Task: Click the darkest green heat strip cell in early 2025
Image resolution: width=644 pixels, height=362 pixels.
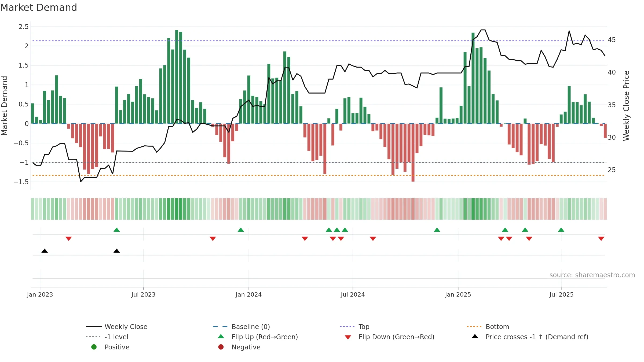Action: click(x=473, y=209)
